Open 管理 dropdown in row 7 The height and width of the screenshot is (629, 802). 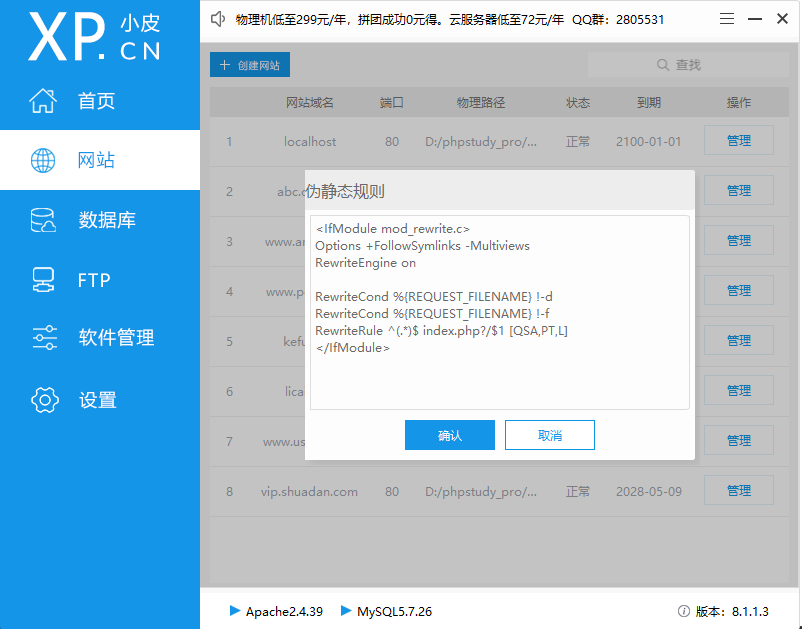[739, 440]
